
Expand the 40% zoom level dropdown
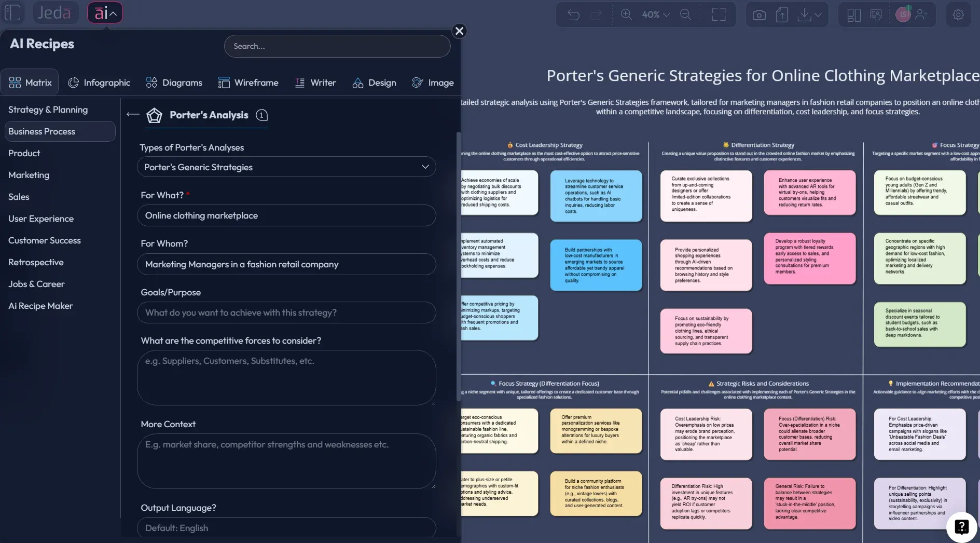654,14
